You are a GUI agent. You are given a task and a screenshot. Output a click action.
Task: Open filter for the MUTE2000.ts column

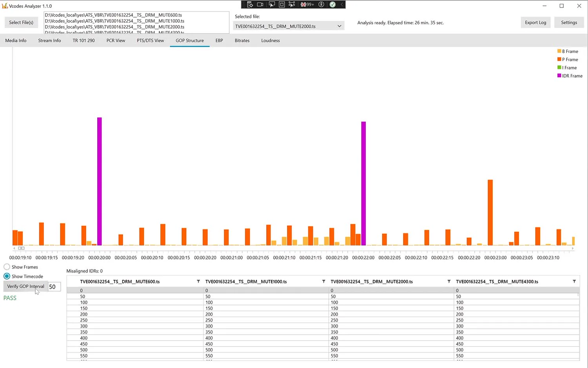tap(449, 281)
